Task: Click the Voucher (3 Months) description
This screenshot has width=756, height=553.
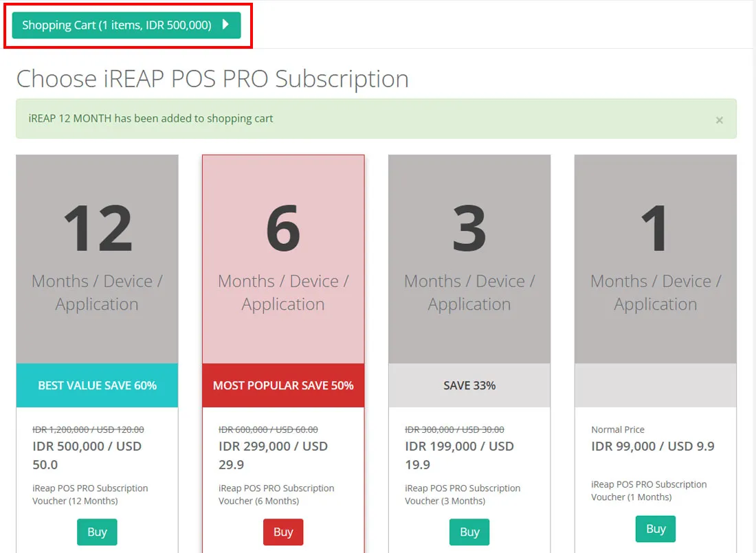Action: point(463,495)
